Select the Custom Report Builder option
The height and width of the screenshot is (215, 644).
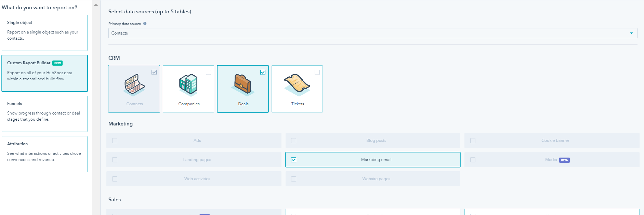pos(44,73)
